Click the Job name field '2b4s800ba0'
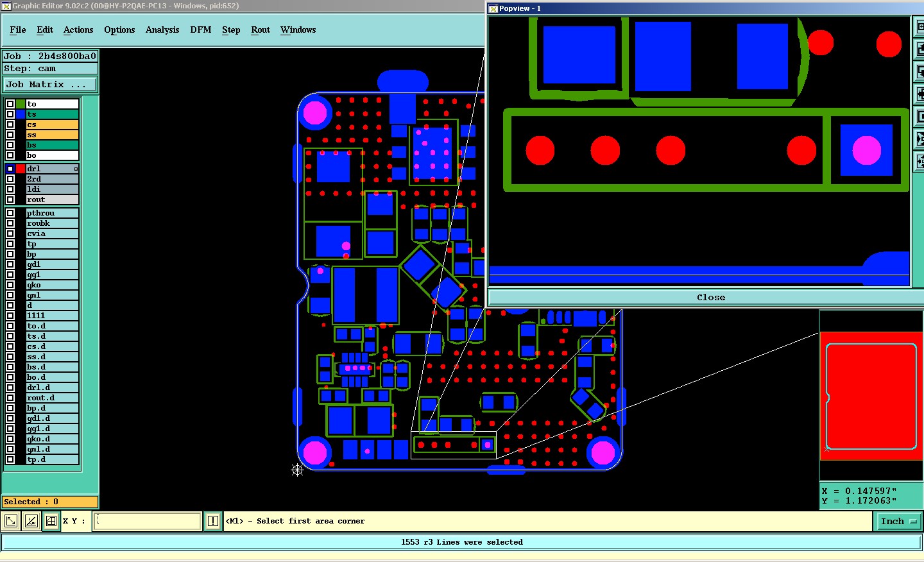 pos(50,56)
